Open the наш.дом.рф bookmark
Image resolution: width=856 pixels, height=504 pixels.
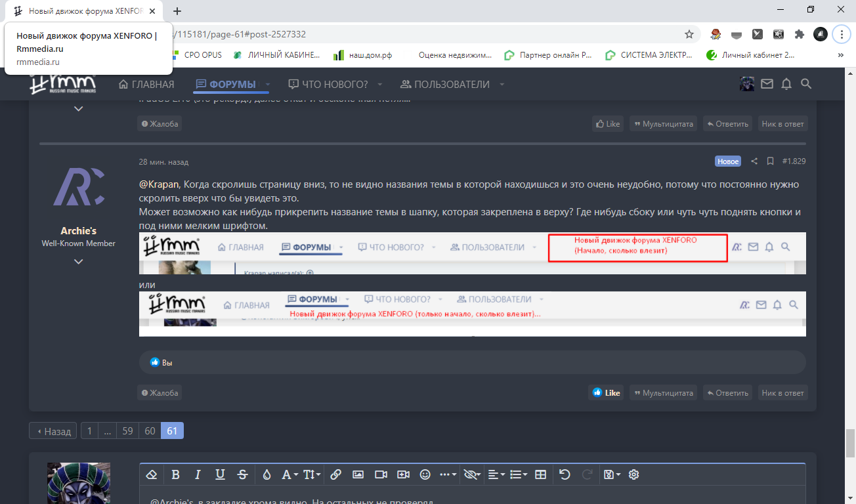363,56
